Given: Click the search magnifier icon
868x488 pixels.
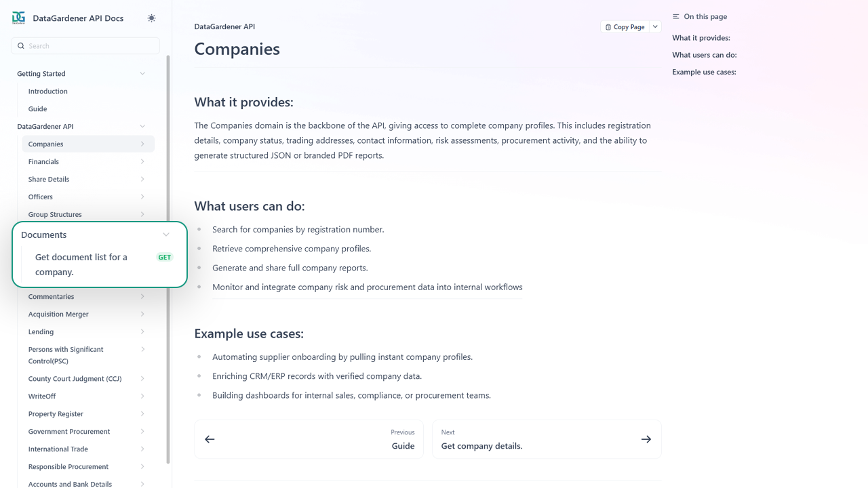Looking at the screenshot, I should click(21, 46).
